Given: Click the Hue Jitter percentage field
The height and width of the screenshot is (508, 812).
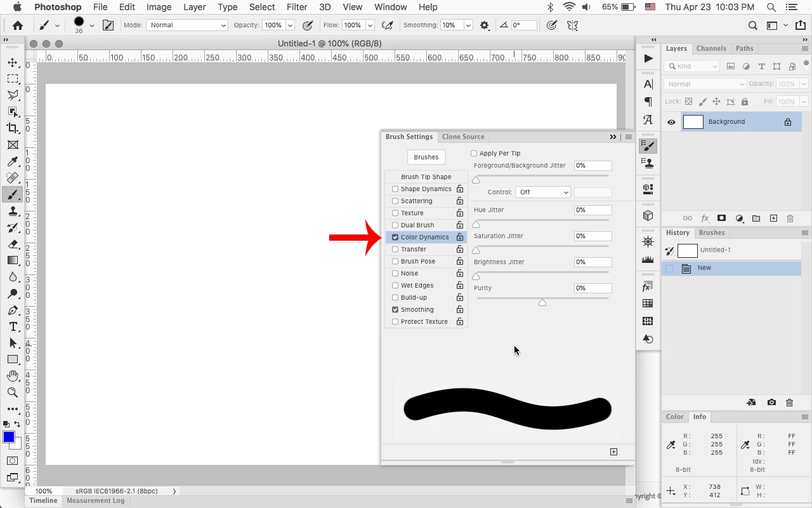Looking at the screenshot, I should pyautogui.click(x=593, y=210).
